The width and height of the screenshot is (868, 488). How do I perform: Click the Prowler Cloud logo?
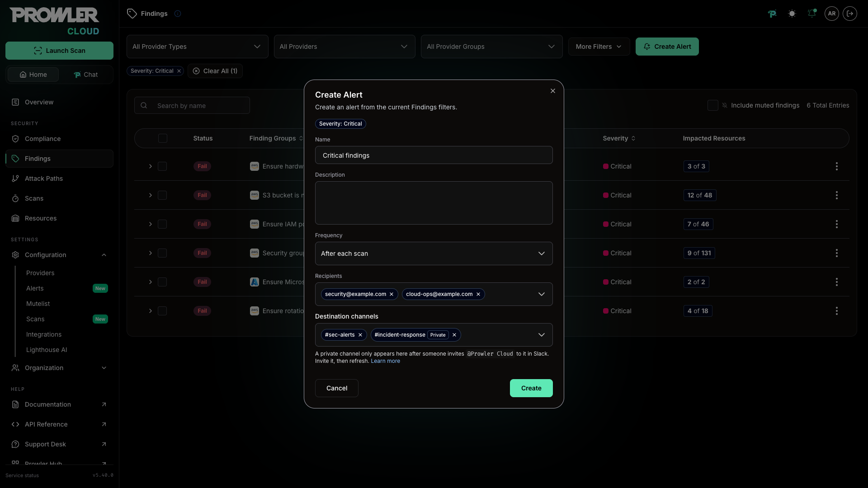coord(55,21)
